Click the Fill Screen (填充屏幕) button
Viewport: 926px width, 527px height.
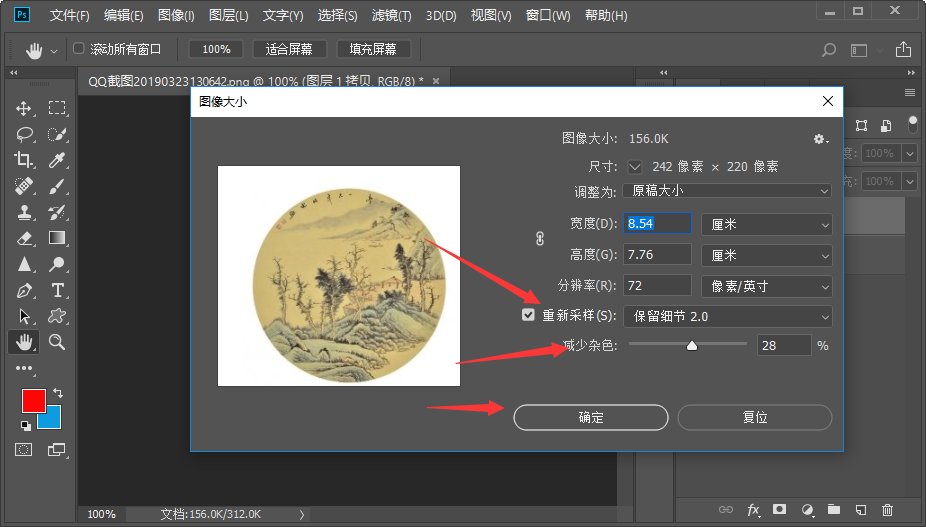(x=373, y=49)
